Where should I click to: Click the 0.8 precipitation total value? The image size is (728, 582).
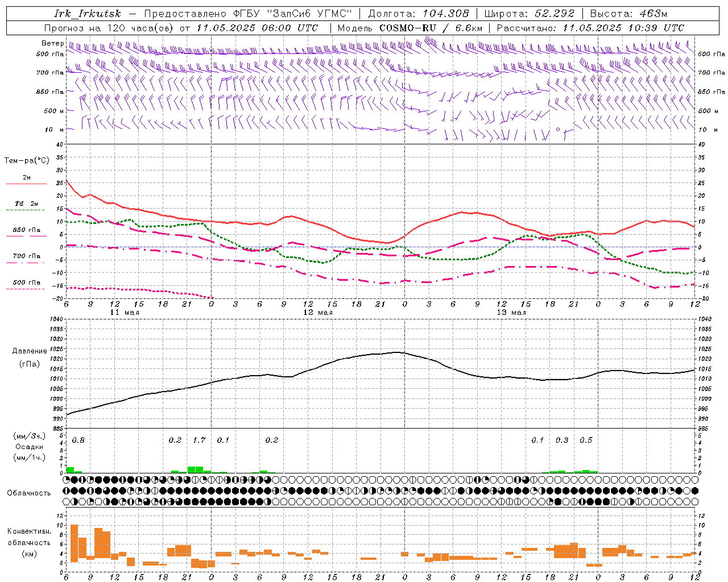coord(78,440)
